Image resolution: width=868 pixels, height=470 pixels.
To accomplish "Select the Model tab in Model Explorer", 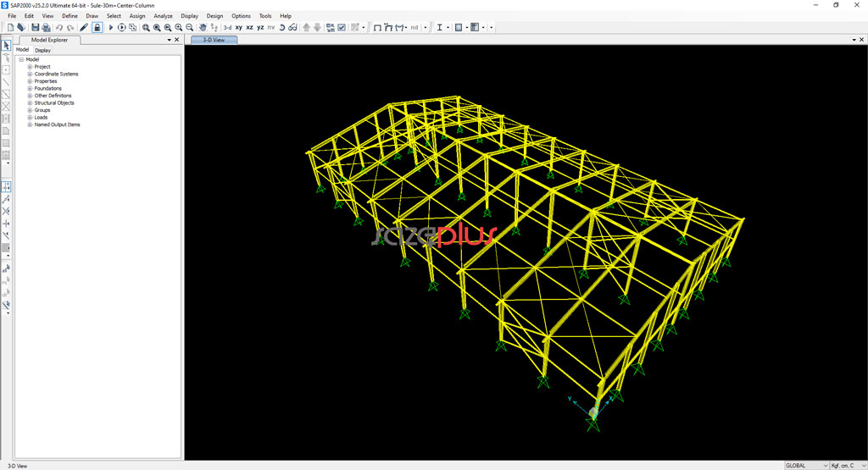I will (x=22, y=50).
